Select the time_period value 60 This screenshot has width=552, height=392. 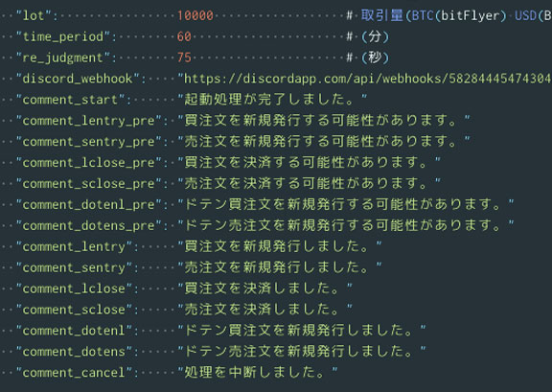pos(184,36)
